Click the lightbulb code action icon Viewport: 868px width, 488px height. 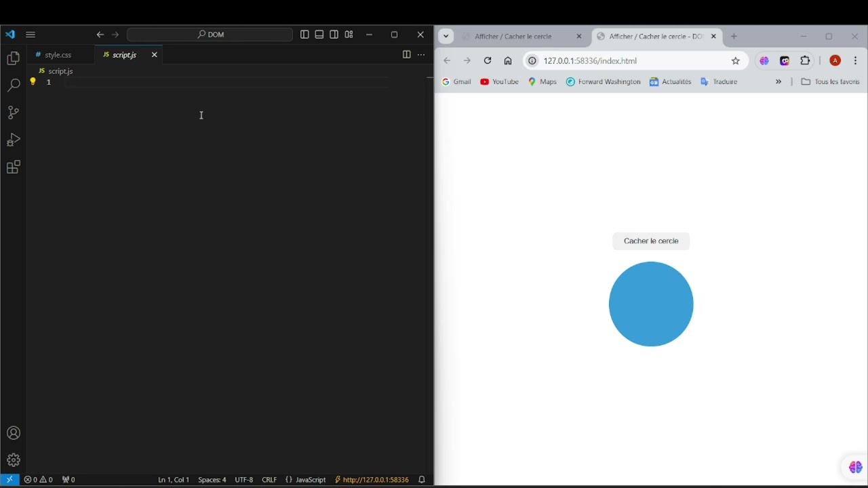click(x=33, y=81)
